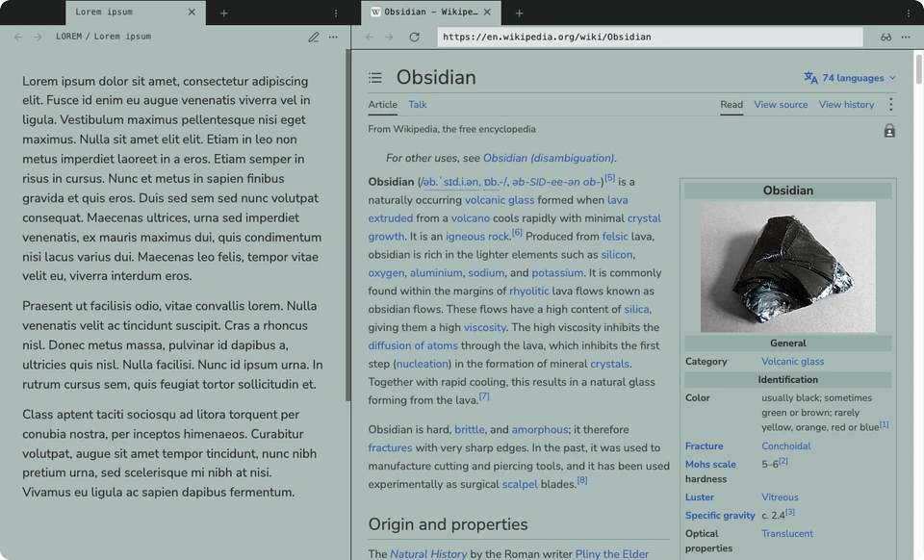
Task: Follow the Natural History link
Action: click(428, 554)
